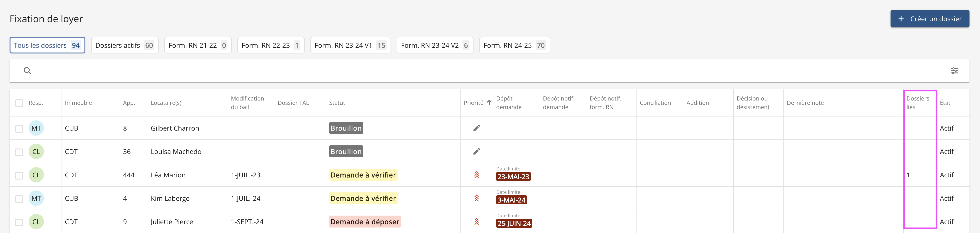Sort by the Statut column header
Image resolution: width=980 pixels, height=233 pixels.
tap(337, 103)
